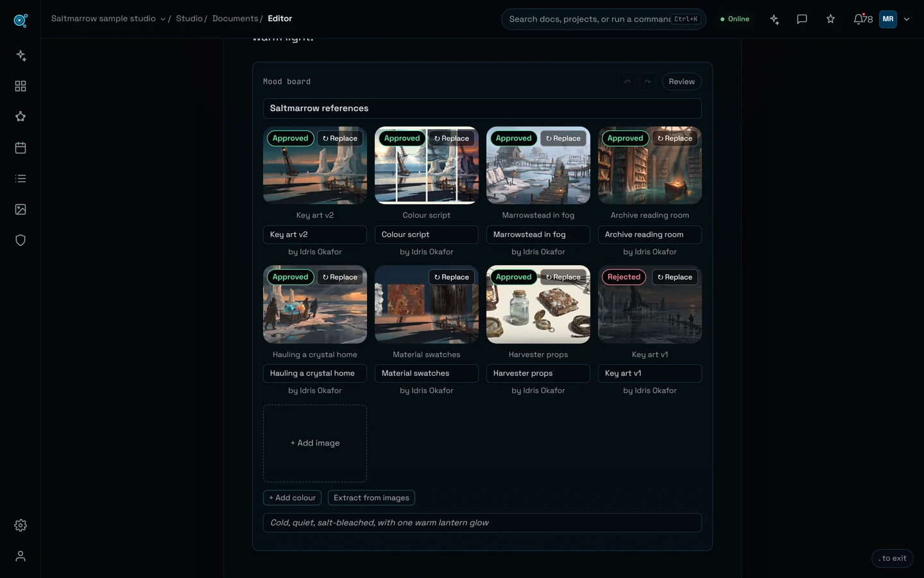Replace the Hauling a crystal home image
This screenshot has height=578, width=924.
click(x=340, y=277)
